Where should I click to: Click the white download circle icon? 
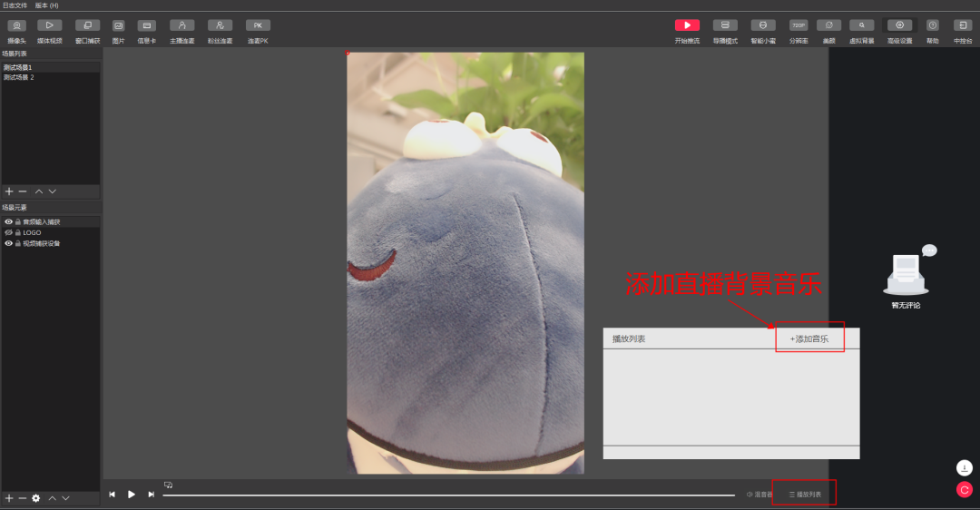point(965,467)
